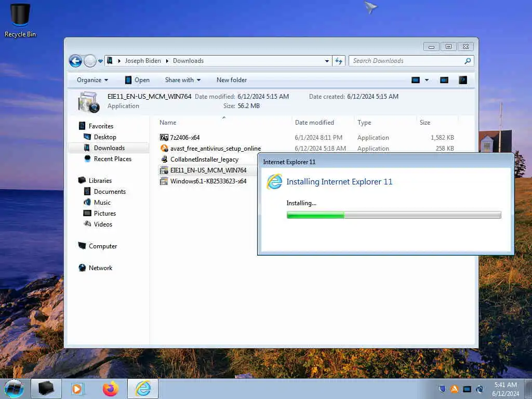Click the 7z2406-x64 file name
This screenshot has height=399, width=532.
click(x=185, y=137)
